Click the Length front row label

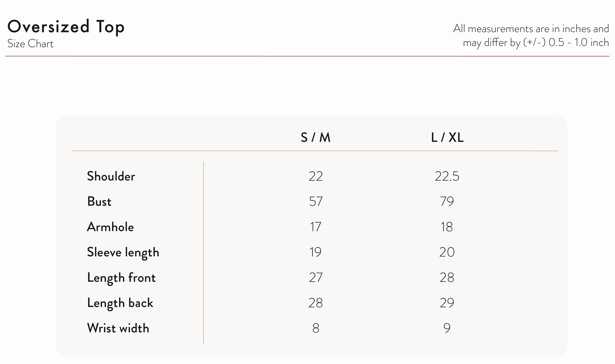tap(121, 278)
